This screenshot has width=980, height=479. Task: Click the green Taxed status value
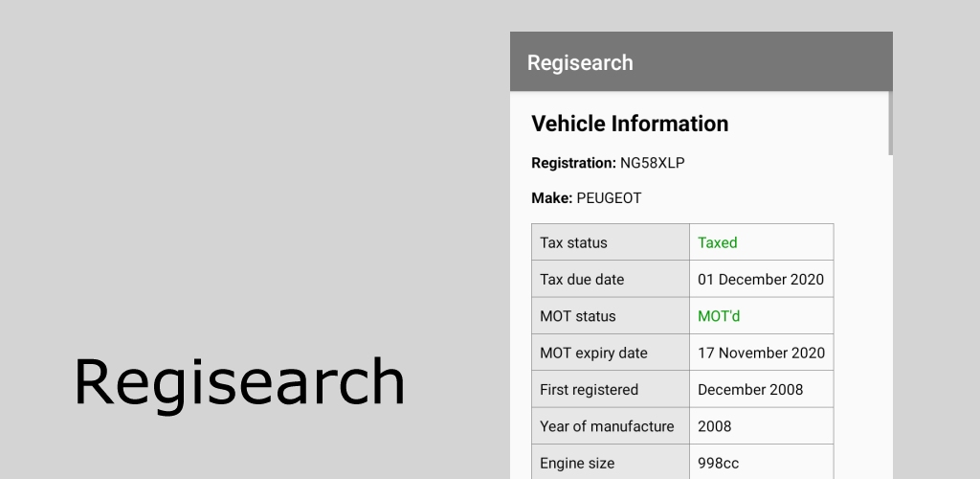(718, 242)
